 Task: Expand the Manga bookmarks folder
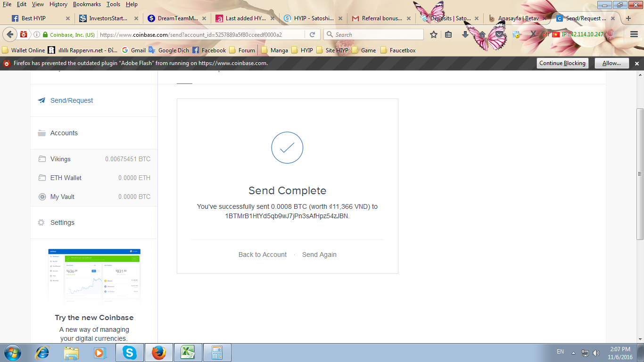point(275,50)
